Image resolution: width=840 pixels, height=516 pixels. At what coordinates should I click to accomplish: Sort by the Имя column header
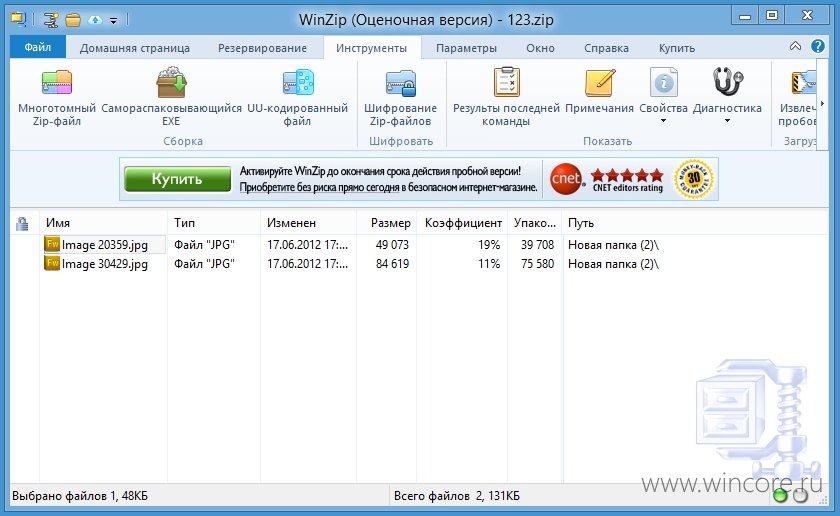103,223
